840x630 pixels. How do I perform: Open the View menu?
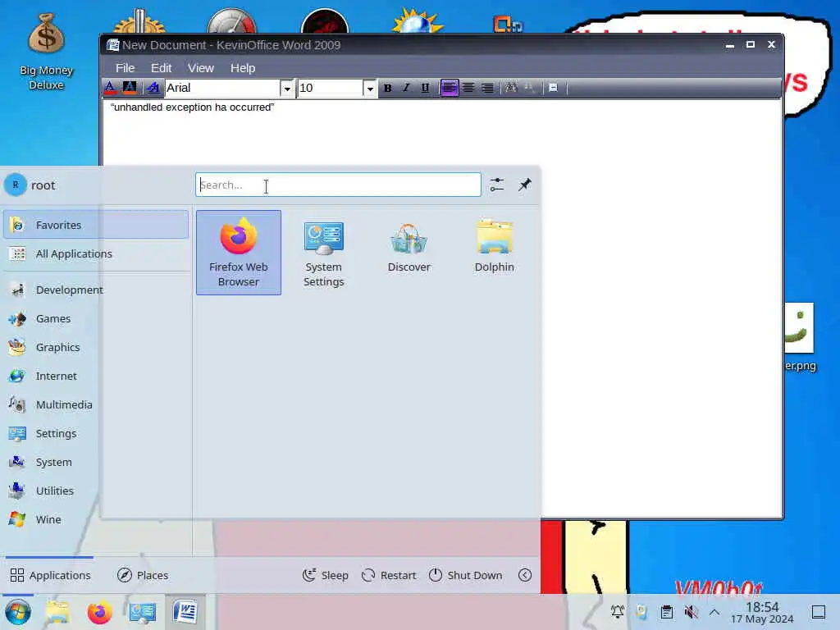(x=200, y=68)
